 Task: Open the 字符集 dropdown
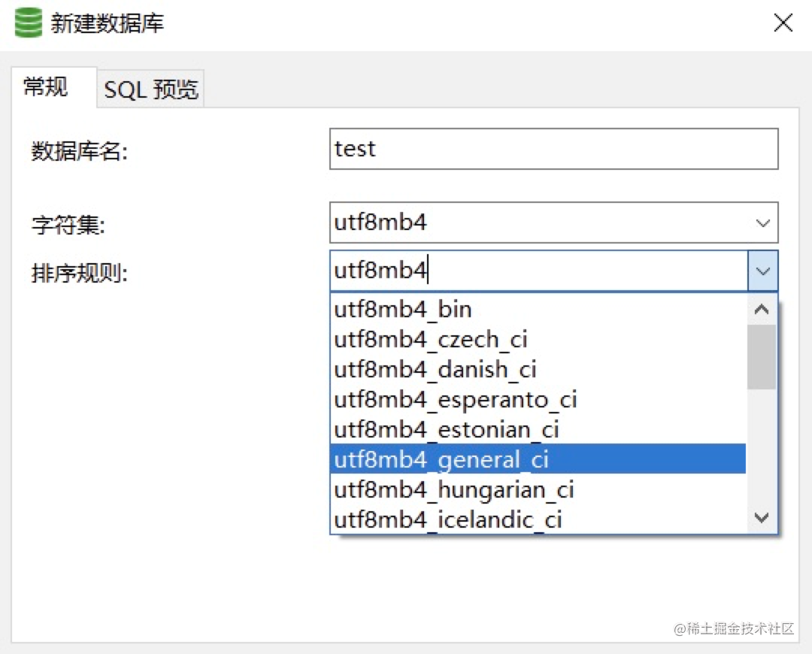coord(763,223)
